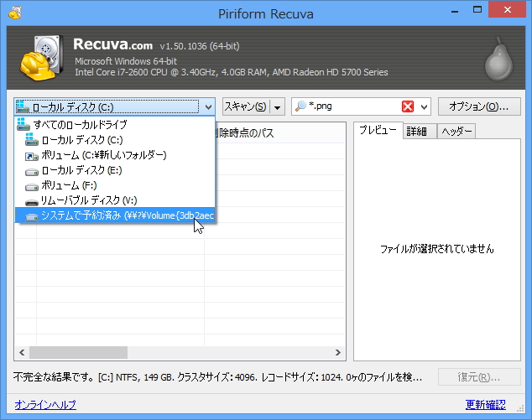The width and height of the screenshot is (532, 420).
Task: Maximize the Piriform Recuva window
Action: point(477,9)
